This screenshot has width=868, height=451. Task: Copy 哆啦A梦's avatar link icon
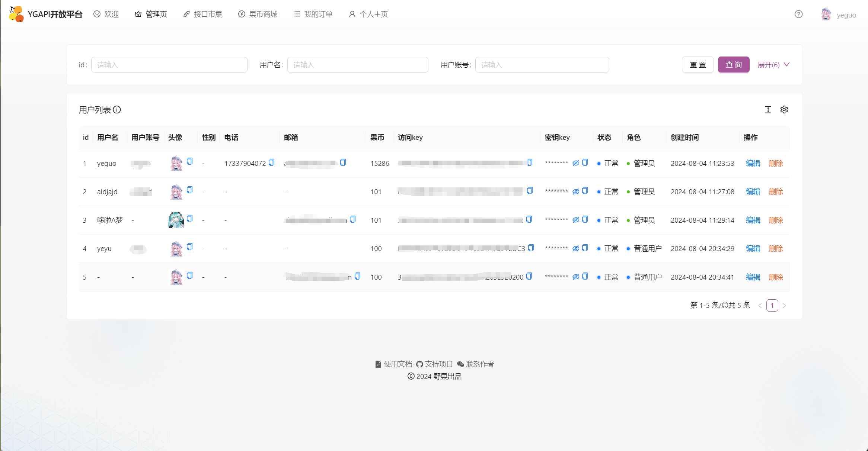coord(189,219)
